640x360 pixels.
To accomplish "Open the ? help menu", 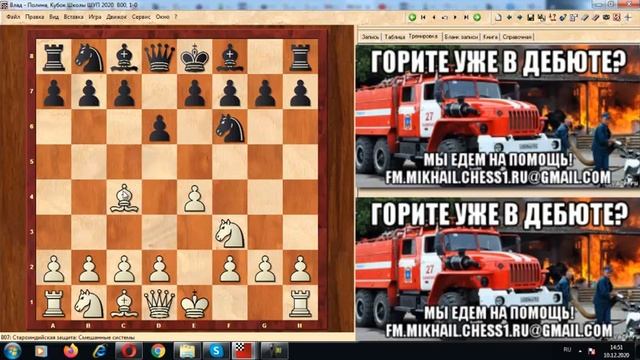I will pyautogui.click(x=176, y=17).
